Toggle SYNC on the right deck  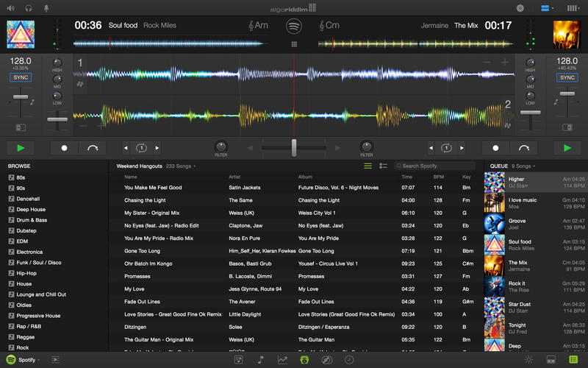click(567, 77)
